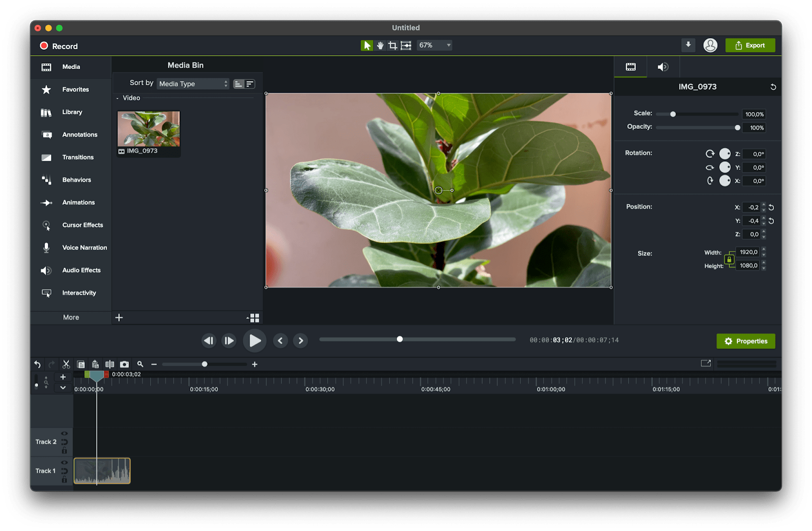Capture a frame with the camera icon
The width and height of the screenshot is (812, 531).
[x=124, y=364]
